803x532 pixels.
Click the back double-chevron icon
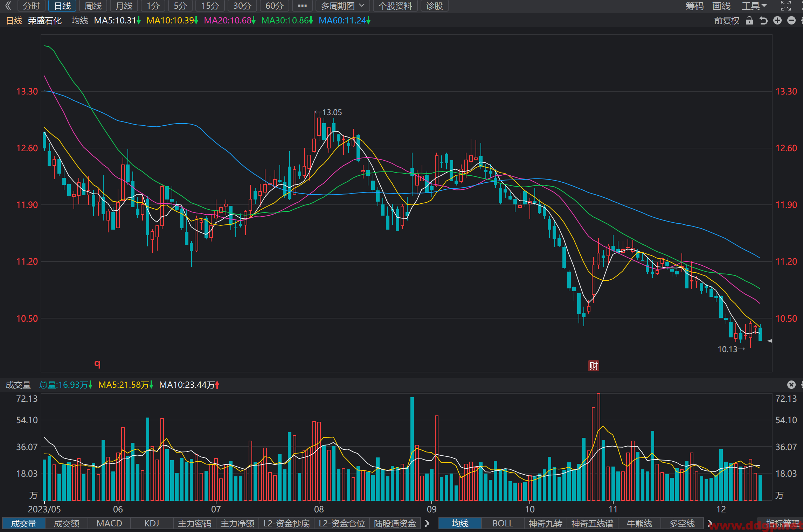(8, 6)
